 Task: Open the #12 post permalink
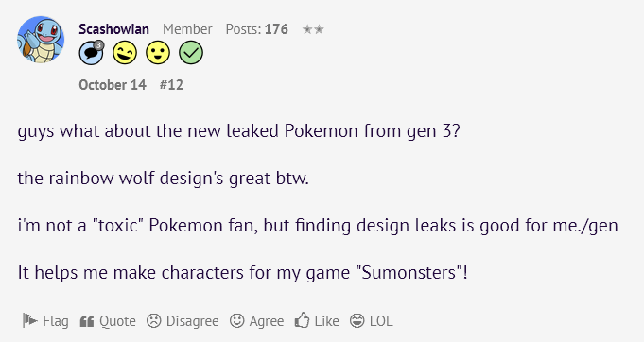(x=171, y=85)
